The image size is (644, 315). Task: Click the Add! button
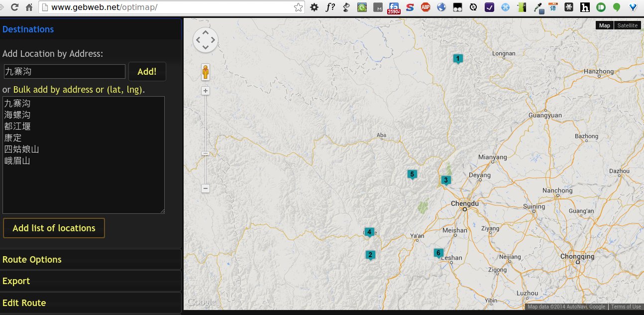147,72
